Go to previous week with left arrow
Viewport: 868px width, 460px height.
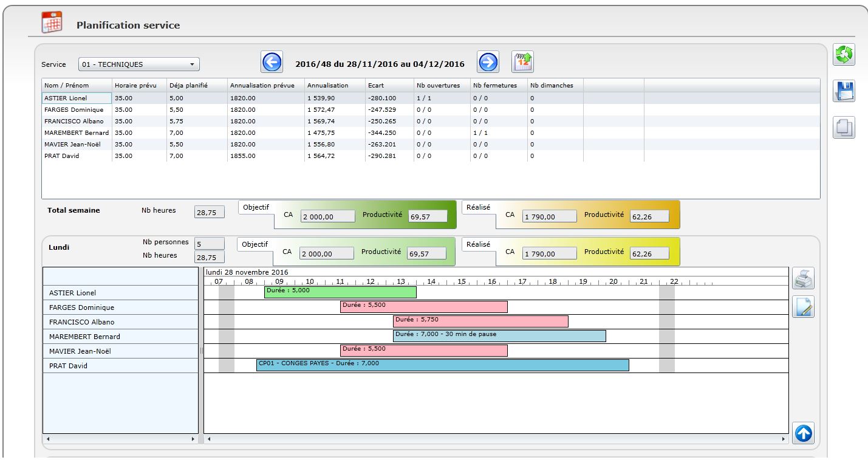[x=272, y=63]
